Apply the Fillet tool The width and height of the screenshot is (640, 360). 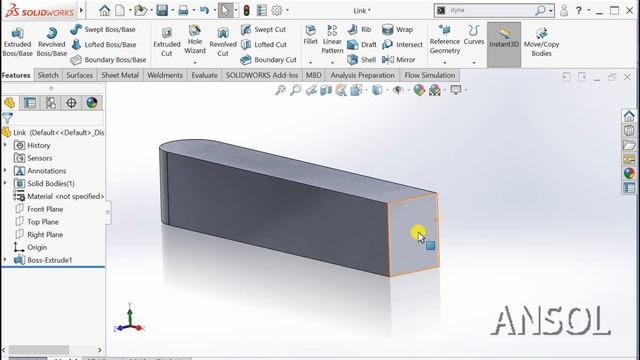[310, 35]
